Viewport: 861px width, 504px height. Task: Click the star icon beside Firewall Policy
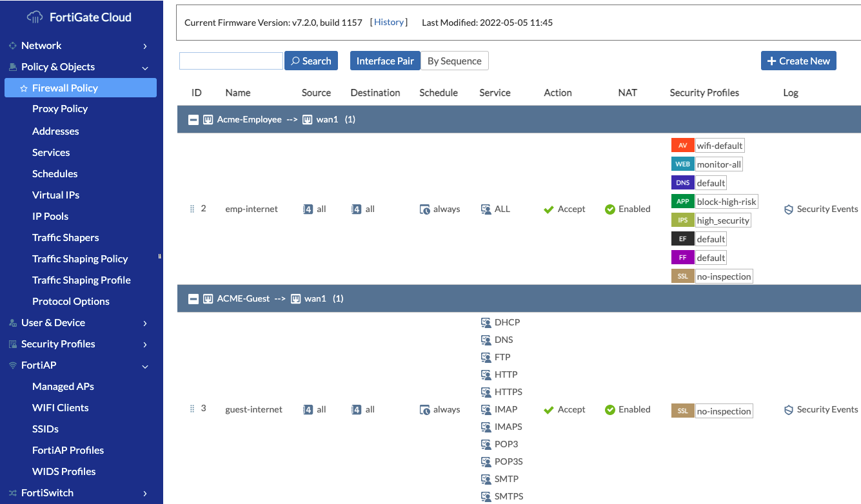(24, 88)
